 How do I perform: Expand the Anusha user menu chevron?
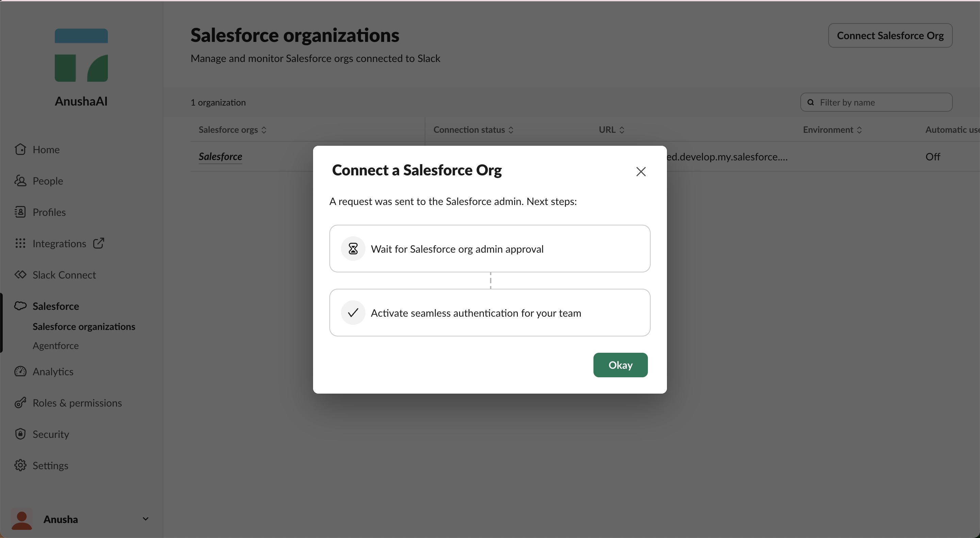(x=145, y=519)
